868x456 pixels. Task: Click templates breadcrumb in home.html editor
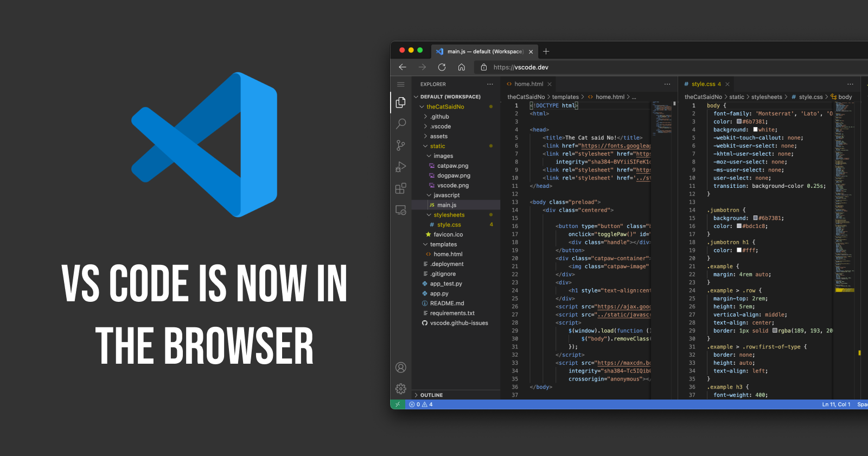(565, 97)
